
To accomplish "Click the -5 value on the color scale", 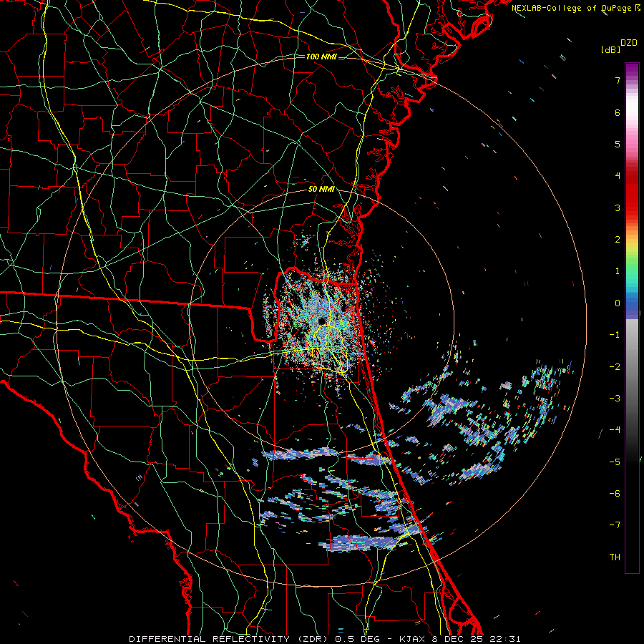I will [x=615, y=462].
